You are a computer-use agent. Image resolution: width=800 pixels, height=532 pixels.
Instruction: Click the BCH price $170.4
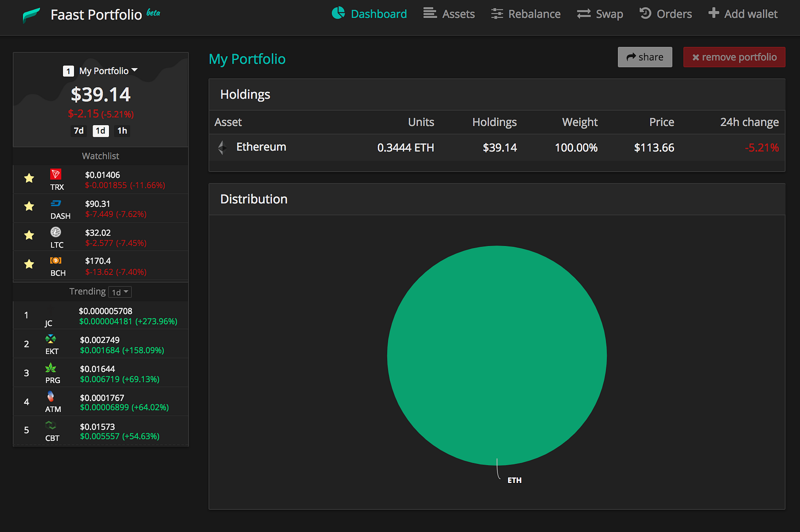[98, 261]
